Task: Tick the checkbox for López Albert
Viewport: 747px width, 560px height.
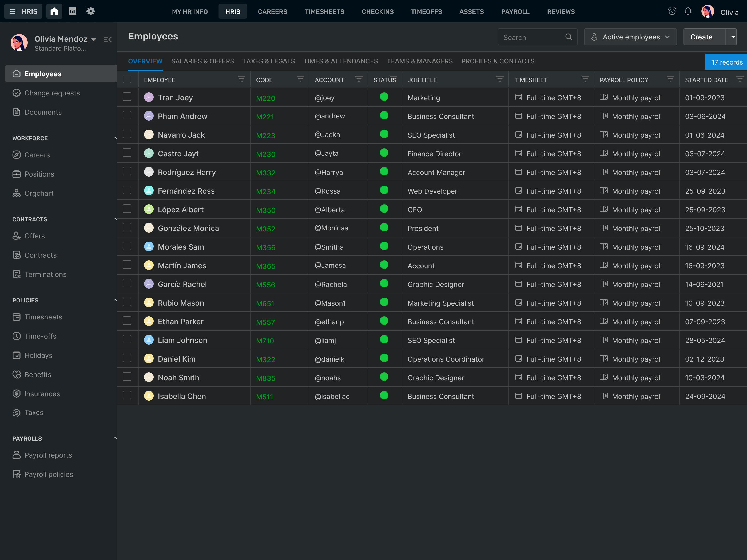Action: (x=127, y=209)
